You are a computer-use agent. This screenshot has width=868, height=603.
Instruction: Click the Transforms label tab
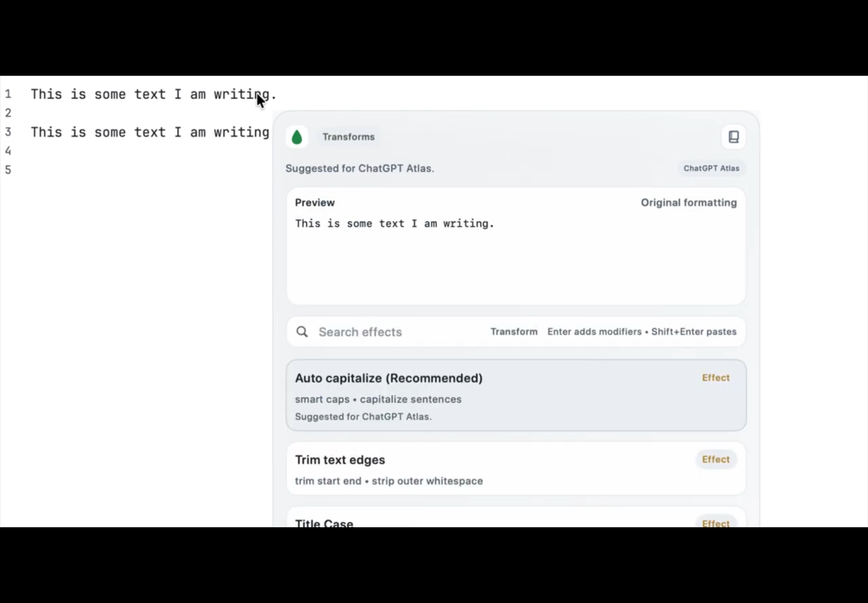(x=348, y=137)
